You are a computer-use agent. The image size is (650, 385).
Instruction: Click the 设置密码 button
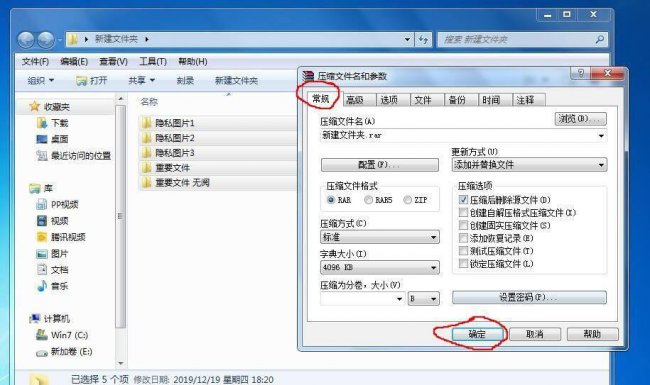(x=529, y=298)
